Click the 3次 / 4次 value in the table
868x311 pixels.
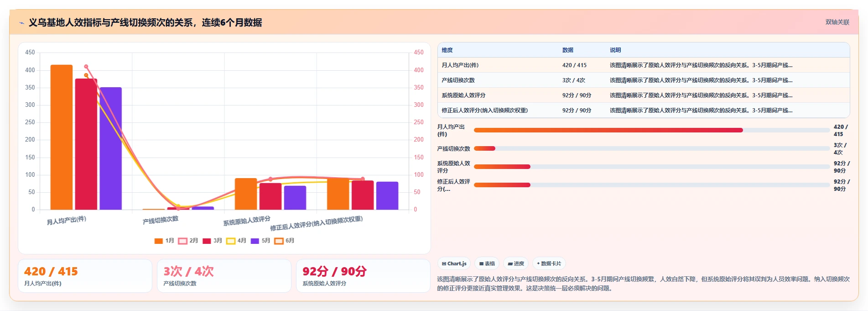click(x=574, y=80)
